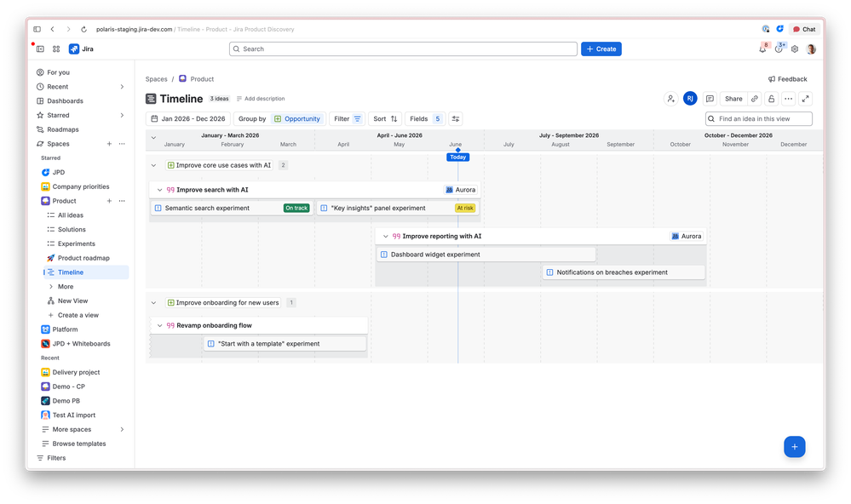
Task: Click the Feedback megaphone button
Action: tap(787, 79)
